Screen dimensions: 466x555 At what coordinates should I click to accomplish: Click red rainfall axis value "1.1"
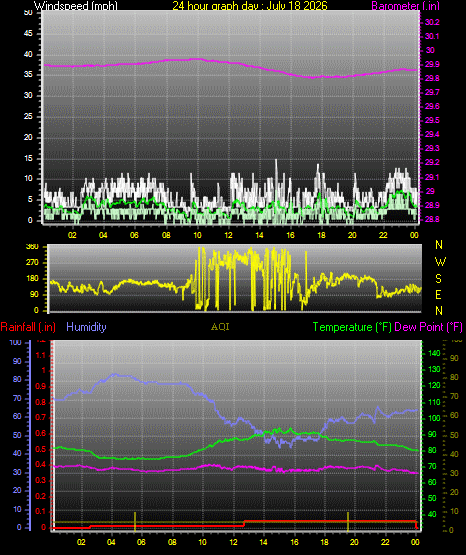coord(41,355)
